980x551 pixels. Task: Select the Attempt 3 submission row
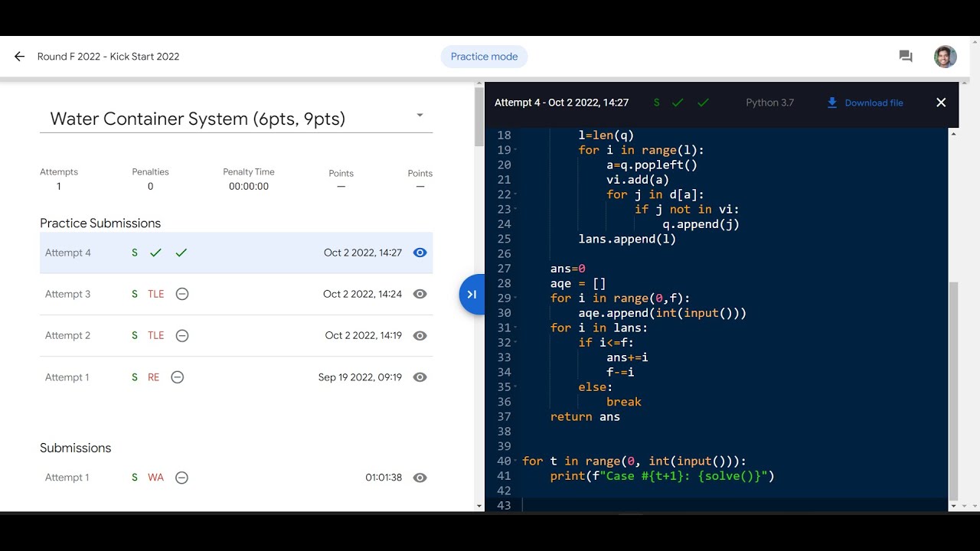236,294
